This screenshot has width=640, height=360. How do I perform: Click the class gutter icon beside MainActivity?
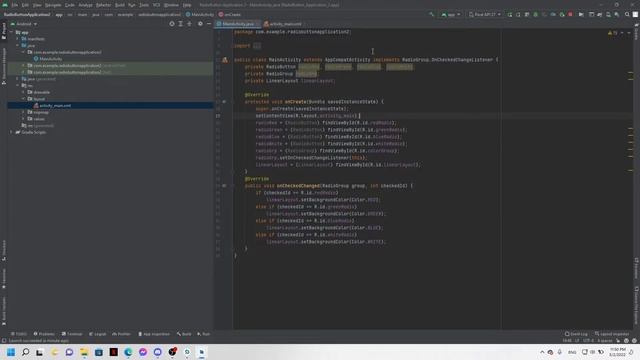pyautogui.click(x=225, y=60)
